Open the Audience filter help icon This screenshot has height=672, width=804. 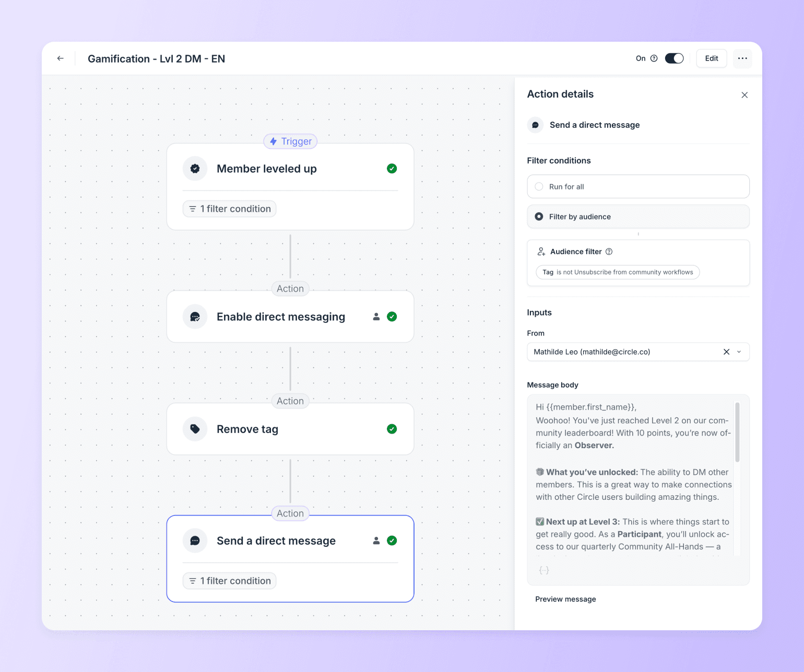click(609, 251)
